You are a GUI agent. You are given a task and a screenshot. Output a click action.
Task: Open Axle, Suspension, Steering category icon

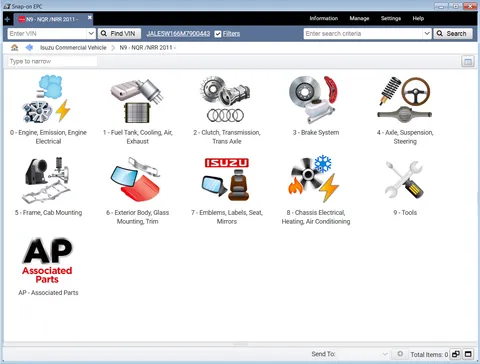404,100
